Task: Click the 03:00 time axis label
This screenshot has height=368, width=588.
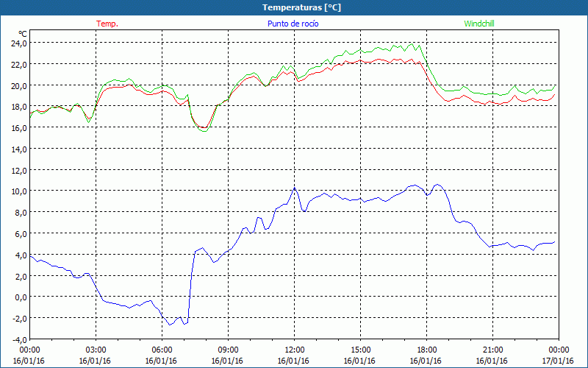Action: coord(96,350)
